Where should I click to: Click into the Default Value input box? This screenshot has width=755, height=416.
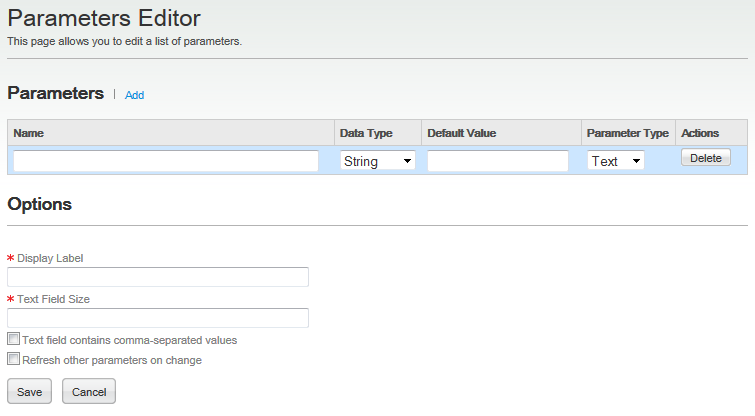[x=498, y=161]
